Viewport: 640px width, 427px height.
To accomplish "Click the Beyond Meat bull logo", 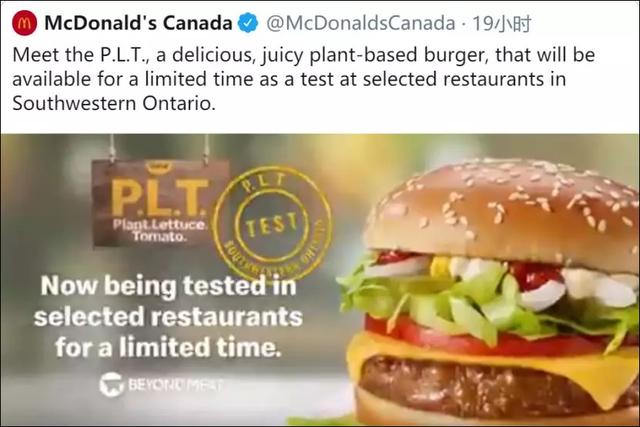I will (111, 384).
